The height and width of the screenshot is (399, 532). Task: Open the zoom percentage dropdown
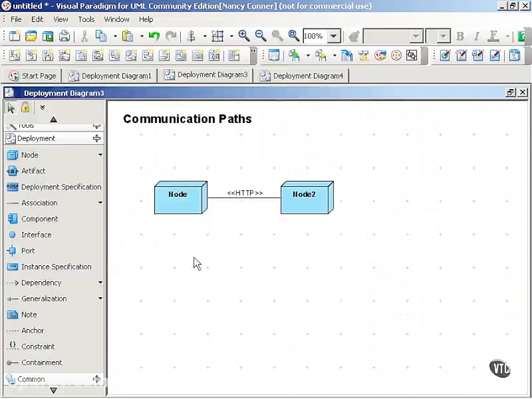[332, 36]
